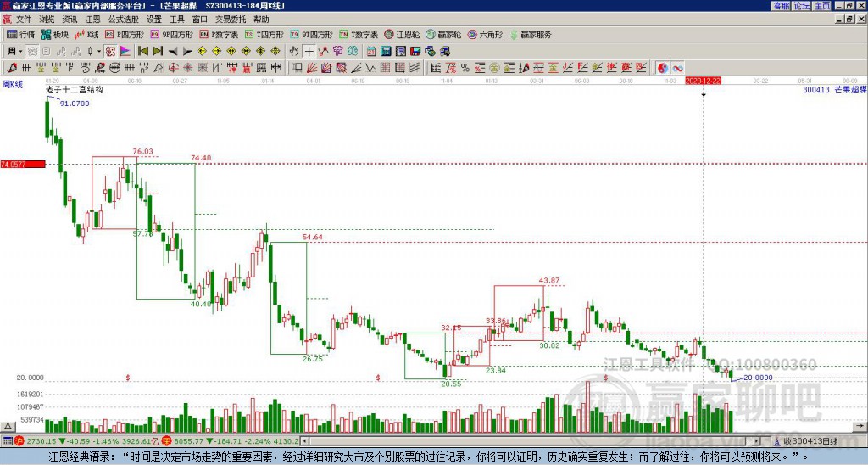Open the 板块 sector view
Screen dimensions: 868x465
pos(54,34)
